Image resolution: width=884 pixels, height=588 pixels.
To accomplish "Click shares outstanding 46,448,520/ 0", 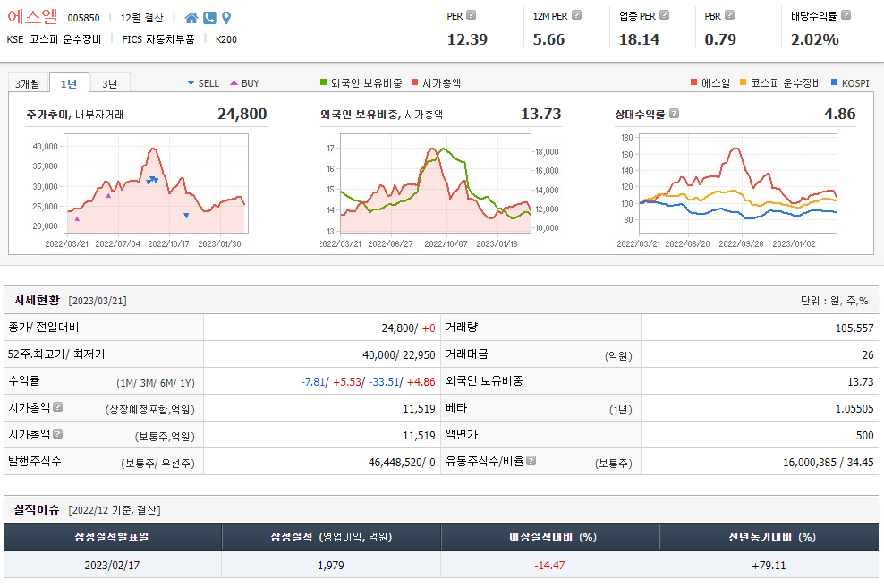I will pos(402,463).
